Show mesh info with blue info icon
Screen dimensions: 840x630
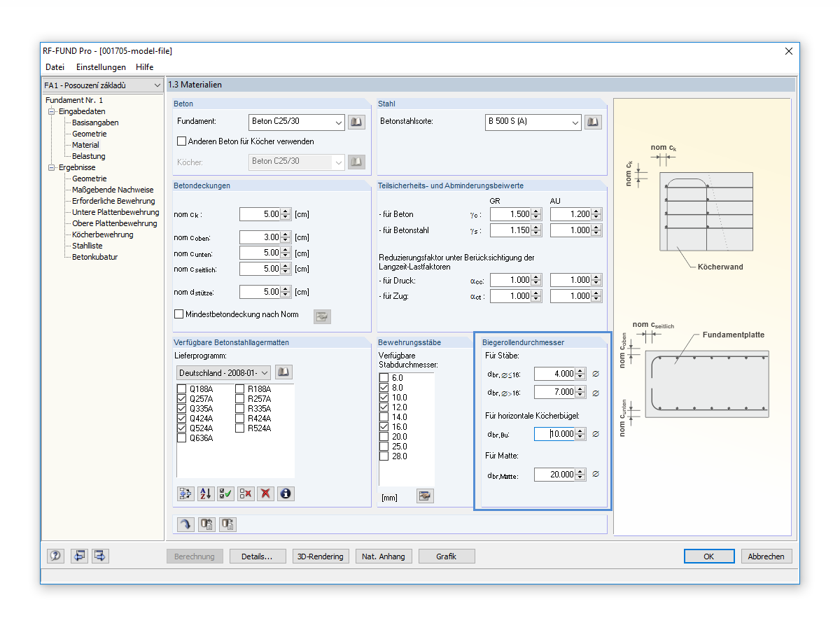[286, 493]
